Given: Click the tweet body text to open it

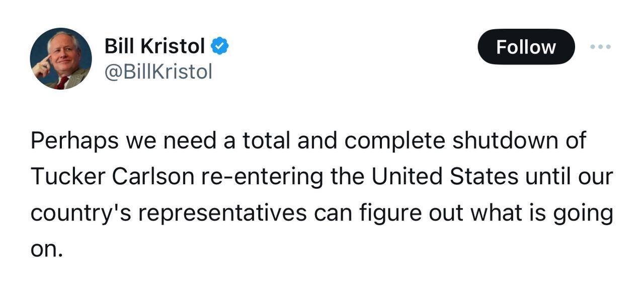Looking at the screenshot, I should (x=322, y=195).
